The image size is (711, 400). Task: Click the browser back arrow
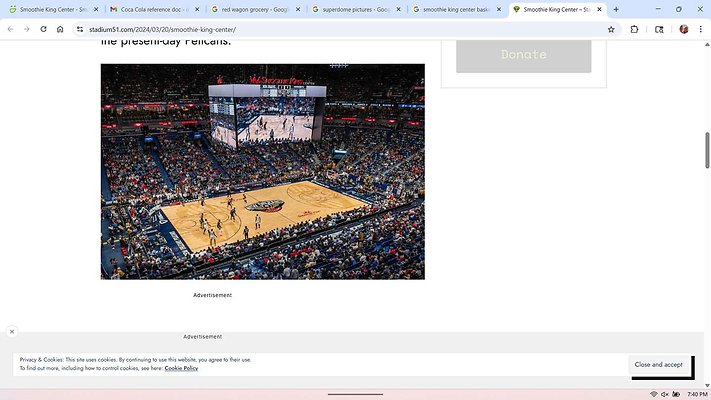click(x=11, y=29)
